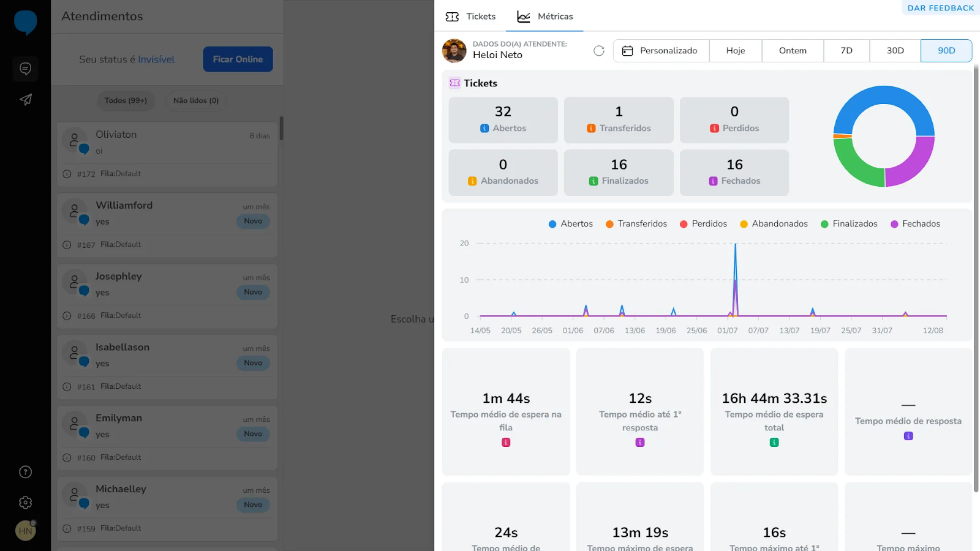
Task: Click Heloi Neto attendant avatar photo
Action: (454, 51)
